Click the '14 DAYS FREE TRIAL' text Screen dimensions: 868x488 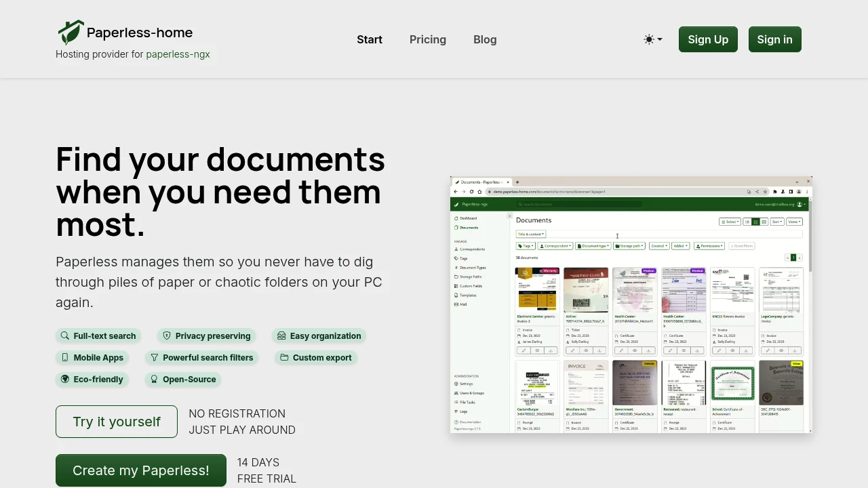point(267,470)
